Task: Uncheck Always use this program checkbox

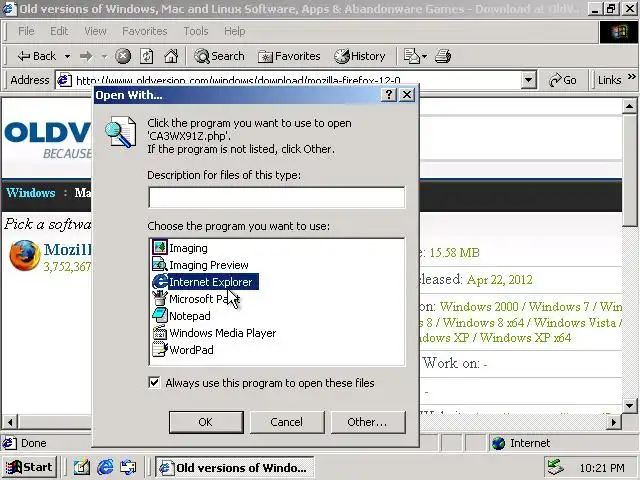Action: coord(154,382)
